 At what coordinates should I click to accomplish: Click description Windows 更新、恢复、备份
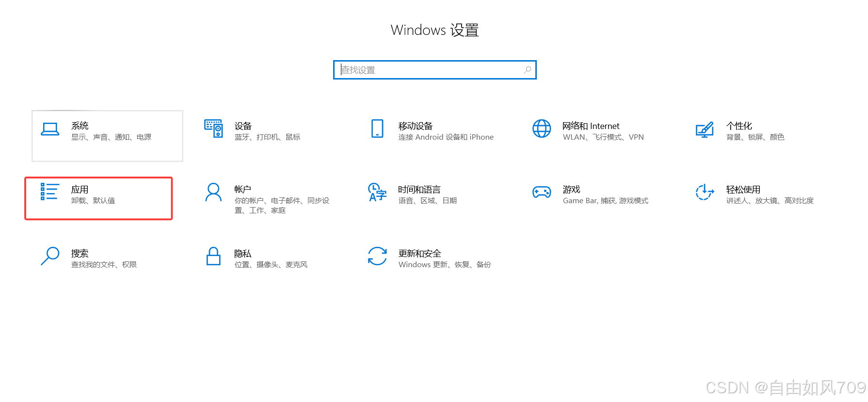click(x=445, y=265)
